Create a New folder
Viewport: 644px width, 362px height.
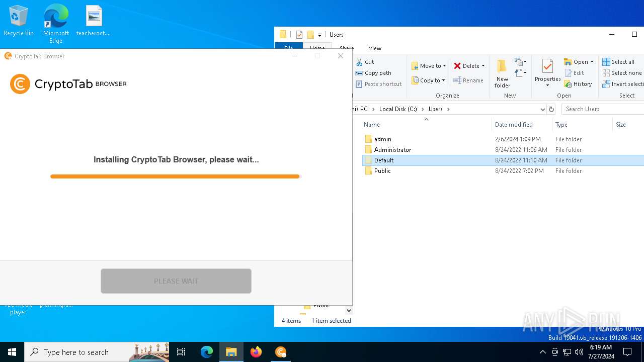pos(502,73)
